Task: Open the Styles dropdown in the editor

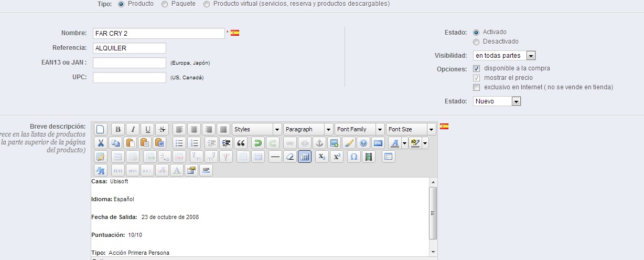Action: [x=257, y=129]
